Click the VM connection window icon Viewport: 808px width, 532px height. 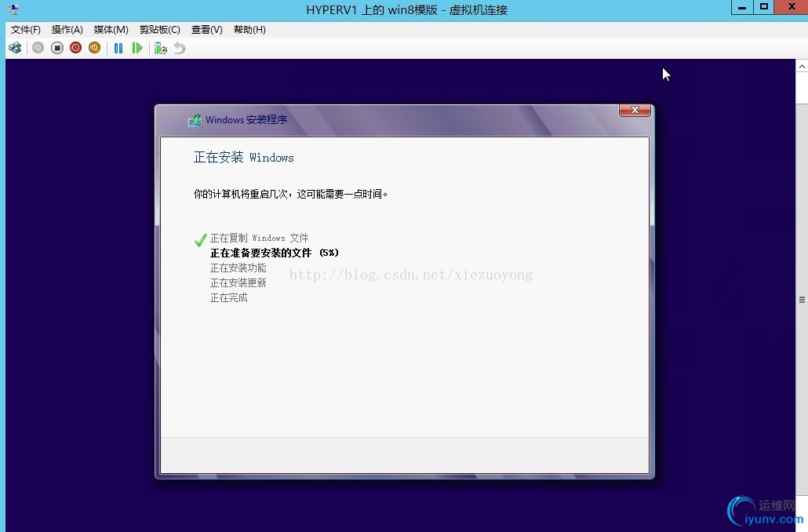[x=13, y=9]
